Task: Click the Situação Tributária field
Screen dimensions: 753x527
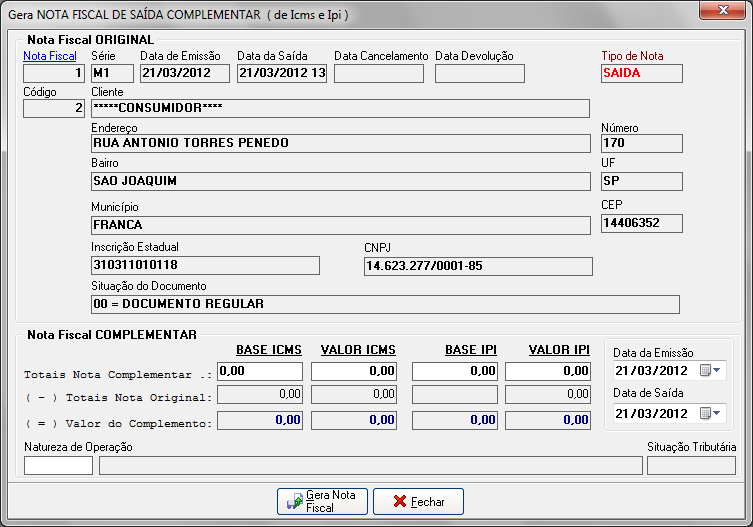Action: [692, 466]
